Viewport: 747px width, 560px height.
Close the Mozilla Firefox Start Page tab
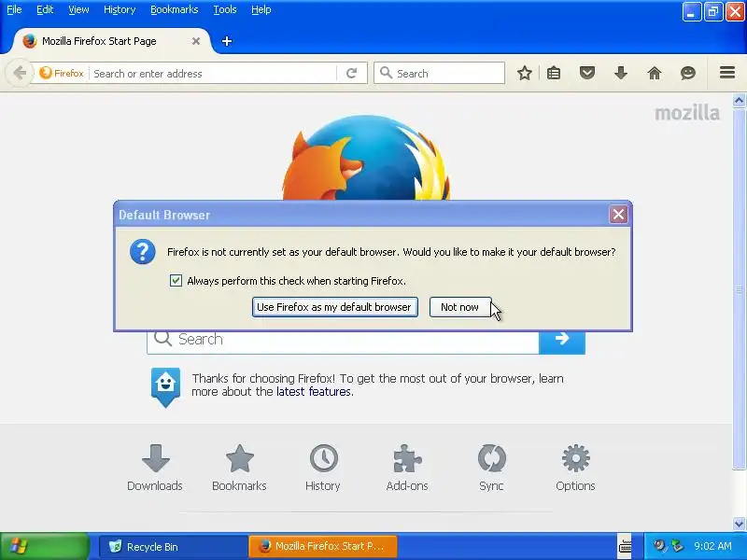[x=196, y=41]
